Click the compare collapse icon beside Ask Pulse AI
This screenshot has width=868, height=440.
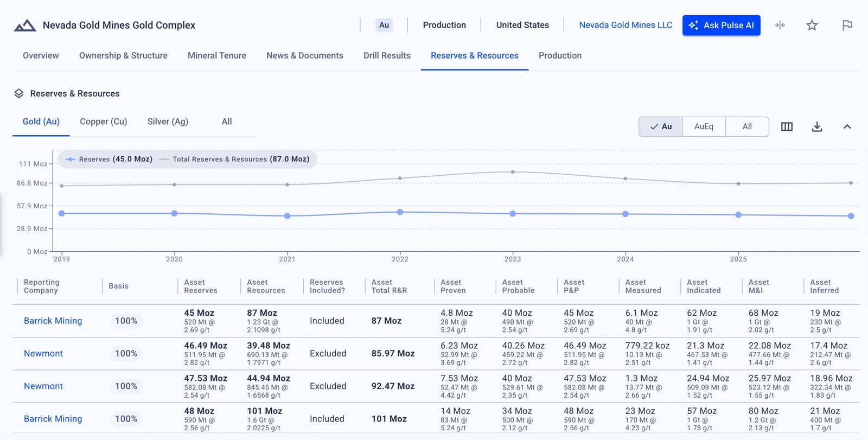pyautogui.click(x=780, y=25)
